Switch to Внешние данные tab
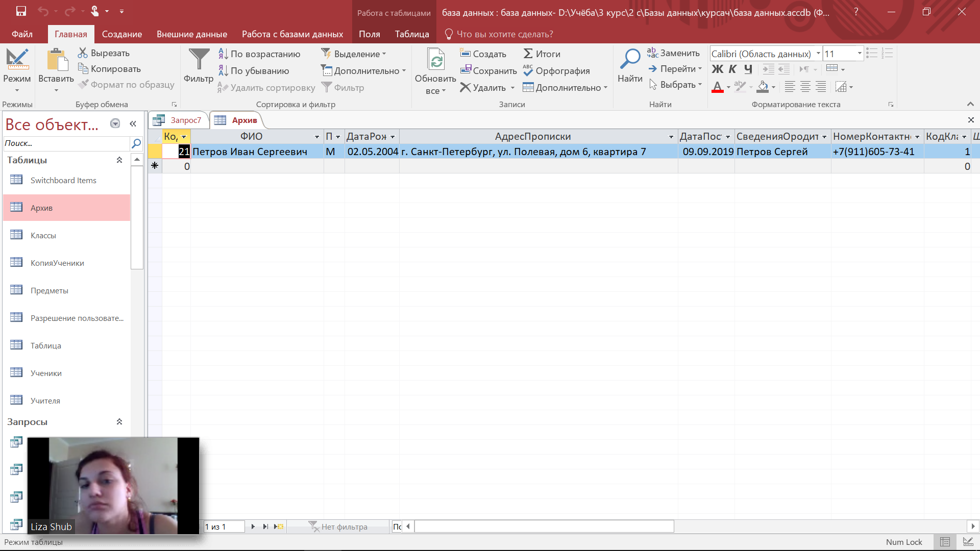 pyautogui.click(x=192, y=34)
